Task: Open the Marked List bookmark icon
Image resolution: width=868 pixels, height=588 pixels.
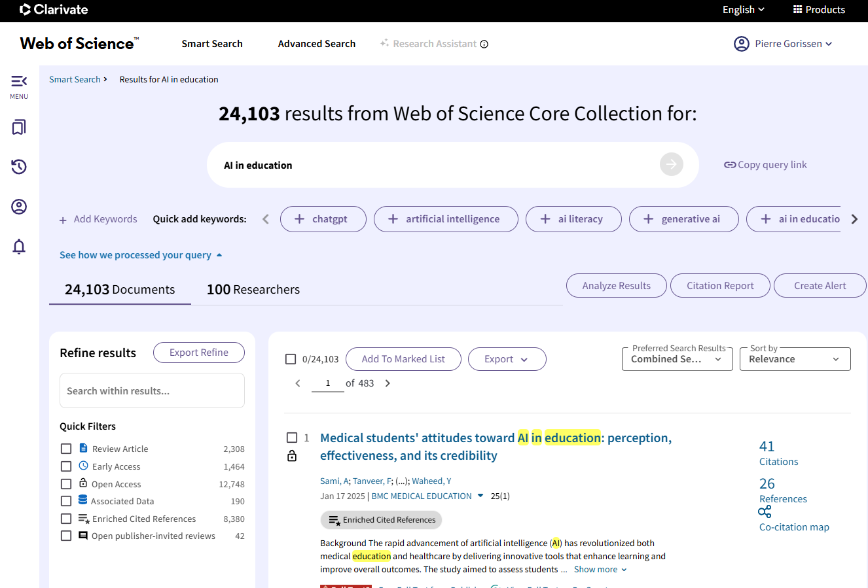Action: coord(19,127)
